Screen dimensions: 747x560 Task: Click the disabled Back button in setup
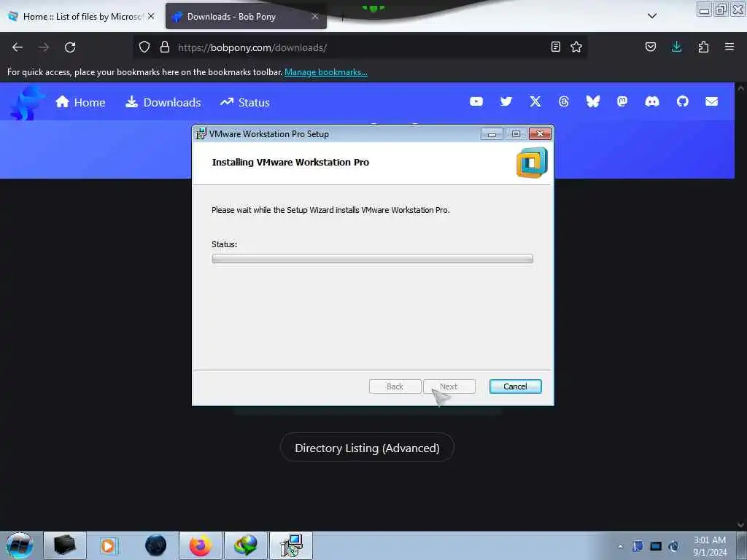pos(395,386)
